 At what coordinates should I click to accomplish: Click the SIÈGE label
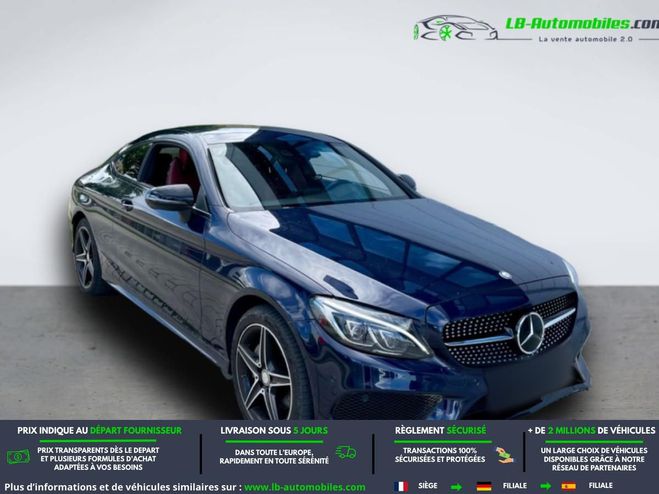coord(427,486)
